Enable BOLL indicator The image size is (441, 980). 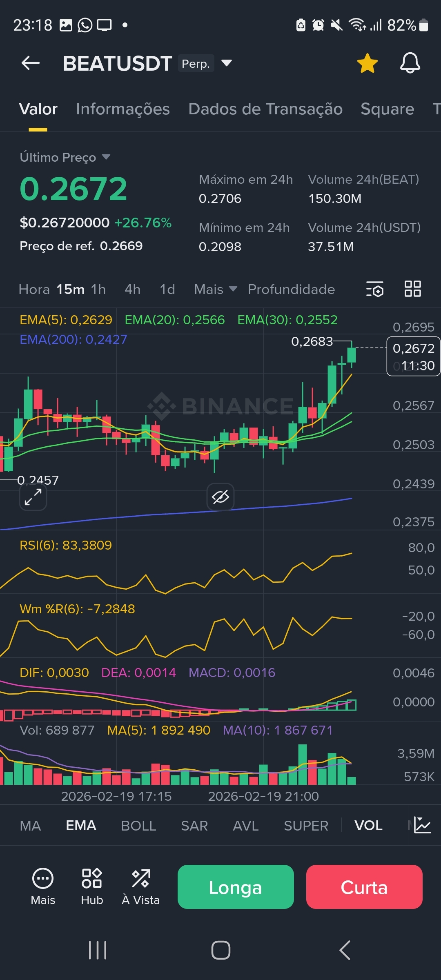(138, 826)
